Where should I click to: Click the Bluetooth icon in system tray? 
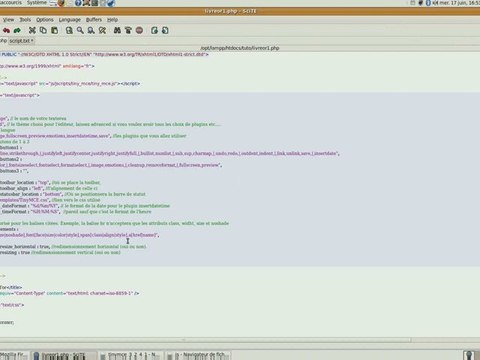point(428,3)
